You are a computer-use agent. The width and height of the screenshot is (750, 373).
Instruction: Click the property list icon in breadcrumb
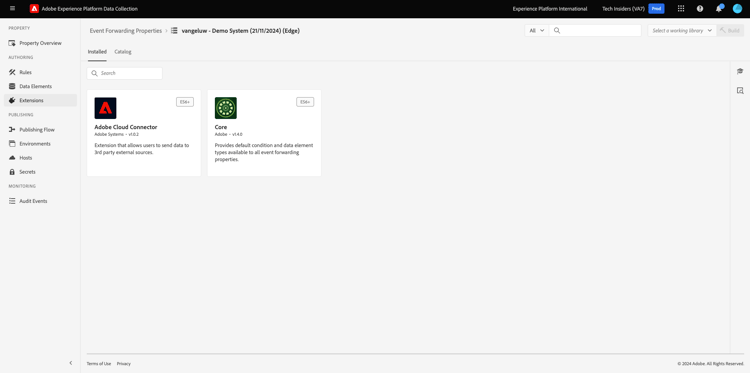tap(174, 30)
